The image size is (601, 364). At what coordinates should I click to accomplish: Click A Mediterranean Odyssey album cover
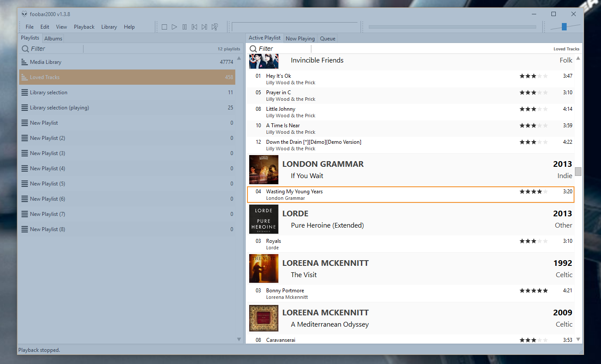click(264, 318)
